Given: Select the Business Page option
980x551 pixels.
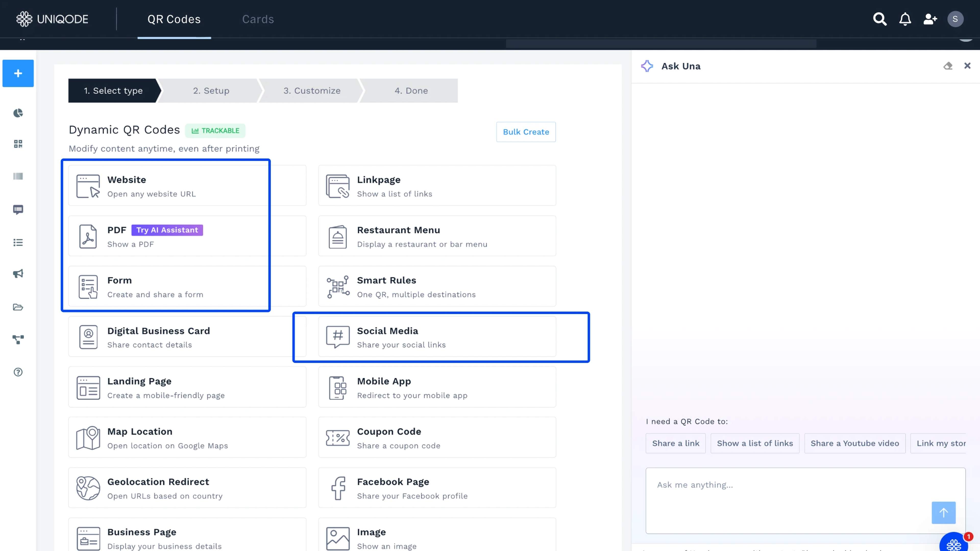Looking at the screenshot, I should coord(187,535).
